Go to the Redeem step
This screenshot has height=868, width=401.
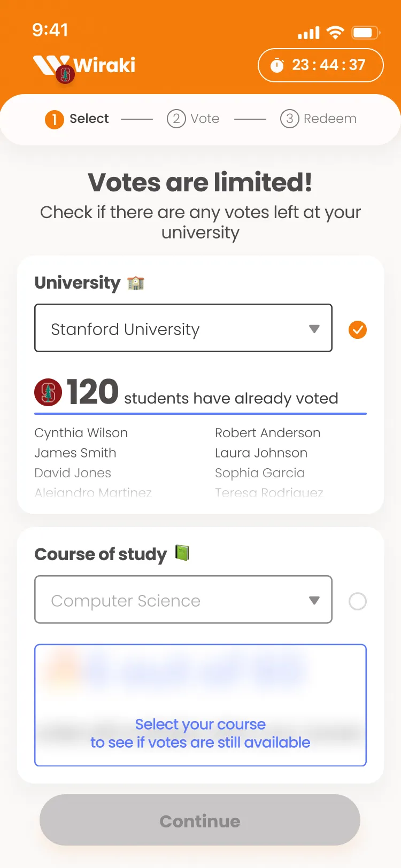(319, 119)
